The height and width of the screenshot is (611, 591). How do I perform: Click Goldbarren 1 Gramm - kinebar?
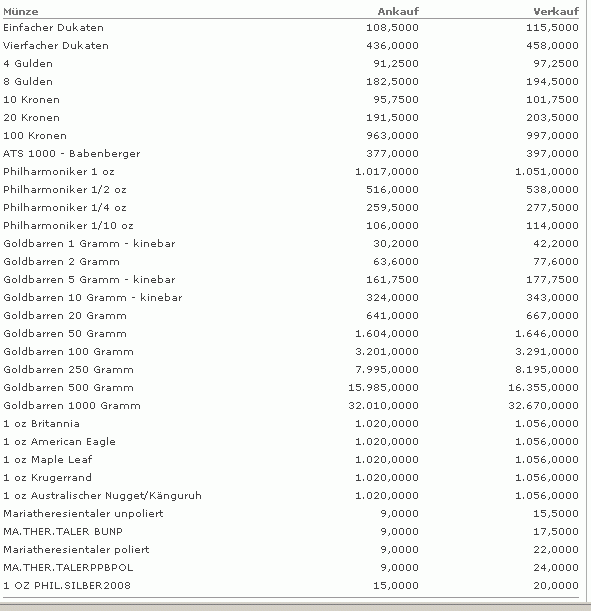(x=89, y=244)
